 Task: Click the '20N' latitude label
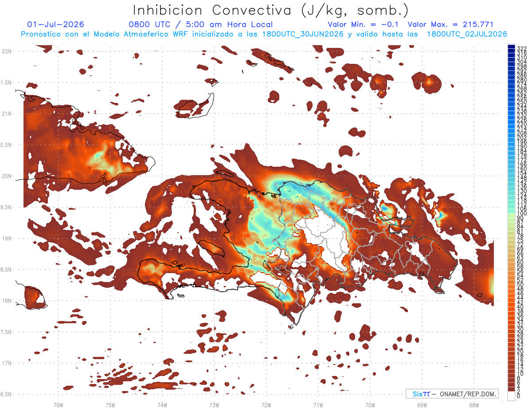point(7,176)
